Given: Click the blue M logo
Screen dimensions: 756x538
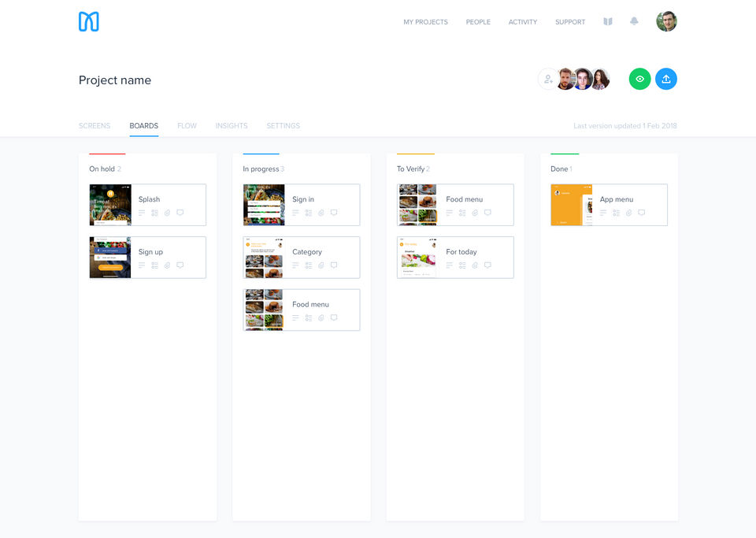Looking at the screenshot, I should 89,22.
